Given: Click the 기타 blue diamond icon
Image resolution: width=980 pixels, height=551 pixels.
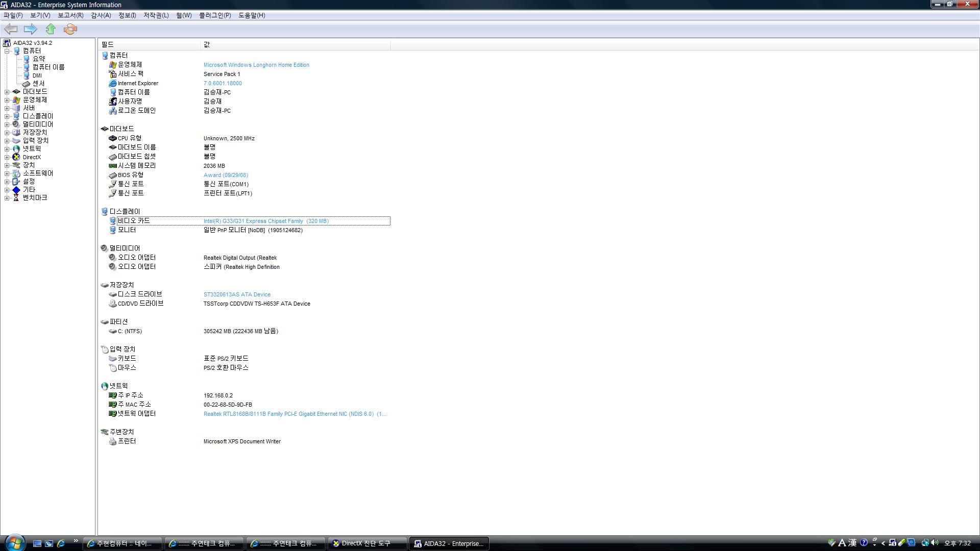Looking at the screenshot, I should click(x=16, y=190).
